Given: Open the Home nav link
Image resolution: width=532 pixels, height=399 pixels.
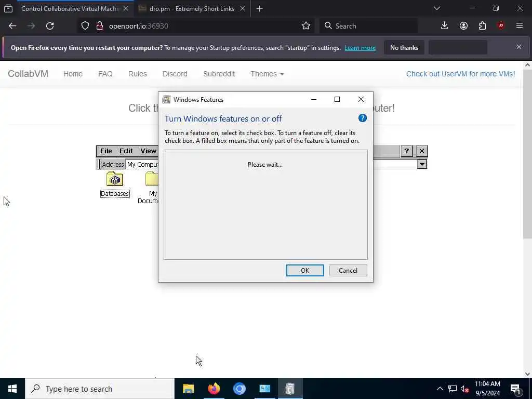Looking at the screenshot, I should point(73,74).
